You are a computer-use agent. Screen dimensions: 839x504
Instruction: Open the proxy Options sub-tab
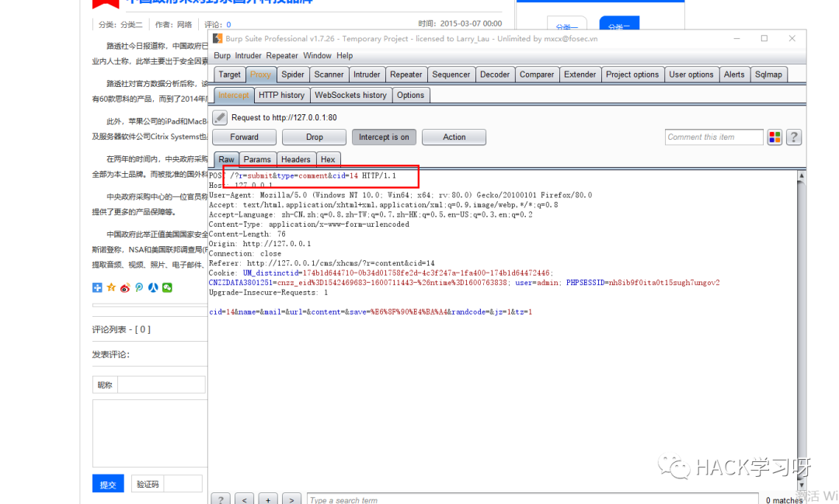[410, 95]
